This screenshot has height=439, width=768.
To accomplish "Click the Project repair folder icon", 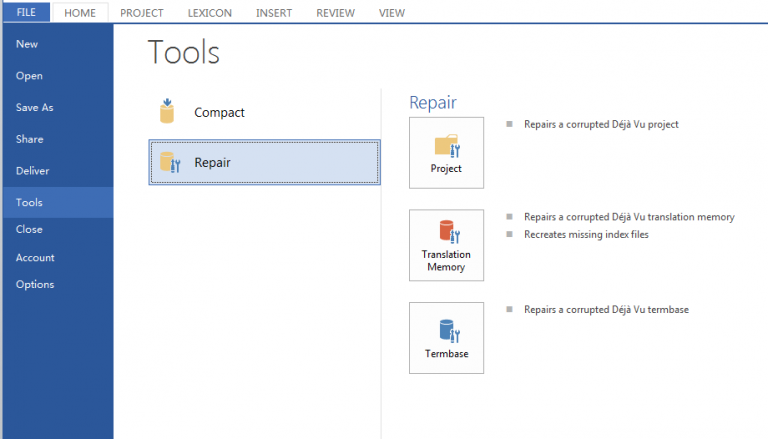I will (x=446, y=147).
